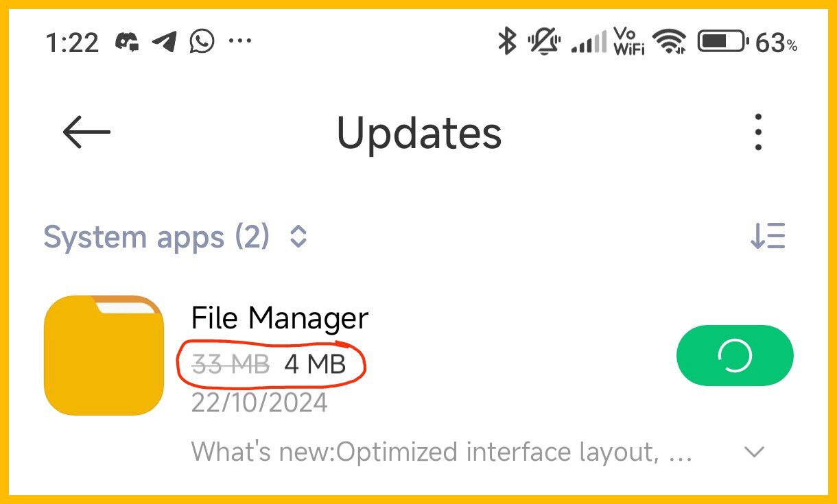Screen dimensions: 837x504
Task: Tap the File Manager app title
Action: (x=280, y=318)
